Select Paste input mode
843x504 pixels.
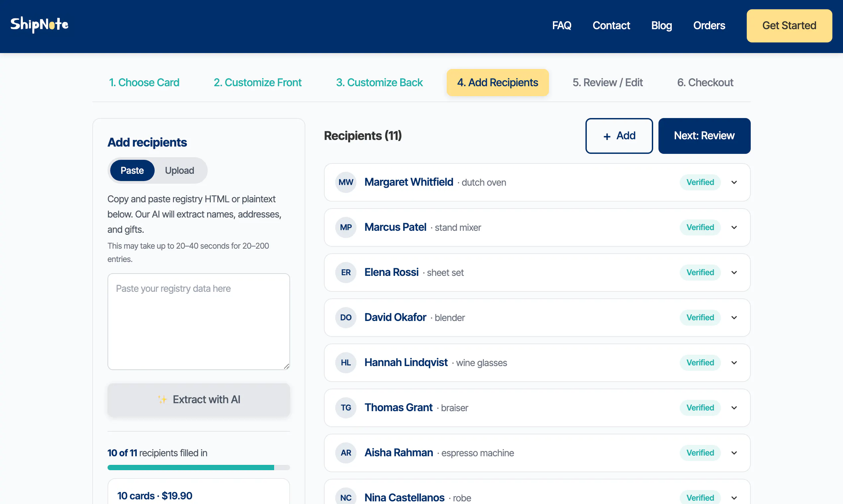click(x=132, y=170)
